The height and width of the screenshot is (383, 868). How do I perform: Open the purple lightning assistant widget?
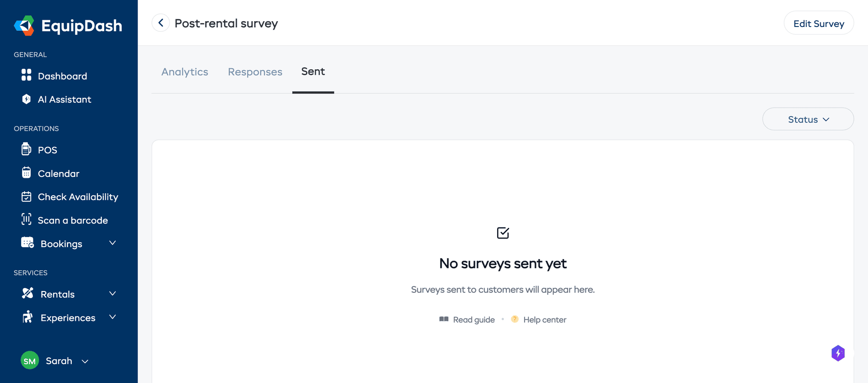click(x=838, y=353)
